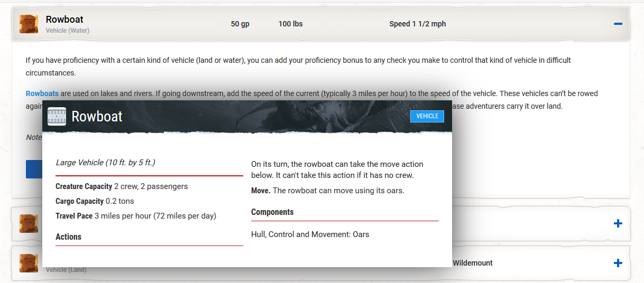Expand the second vehicle row with its plus icon

[x=618, y=223]
